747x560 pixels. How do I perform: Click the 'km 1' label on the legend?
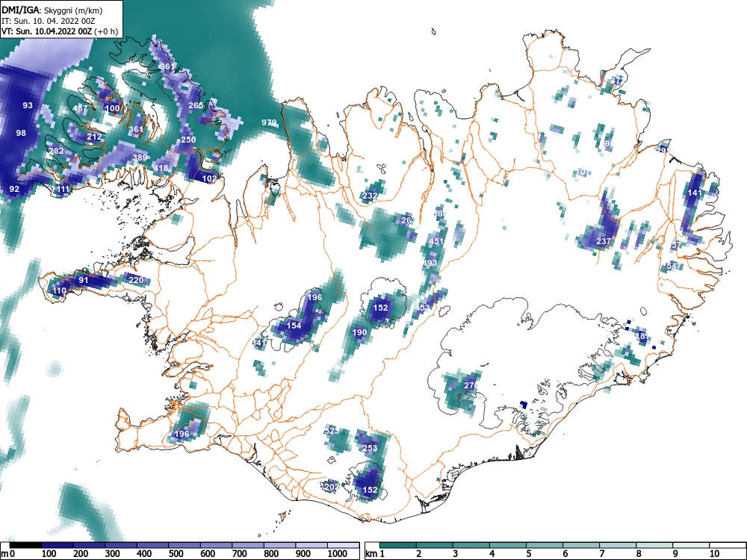click(x=375, y=553)
